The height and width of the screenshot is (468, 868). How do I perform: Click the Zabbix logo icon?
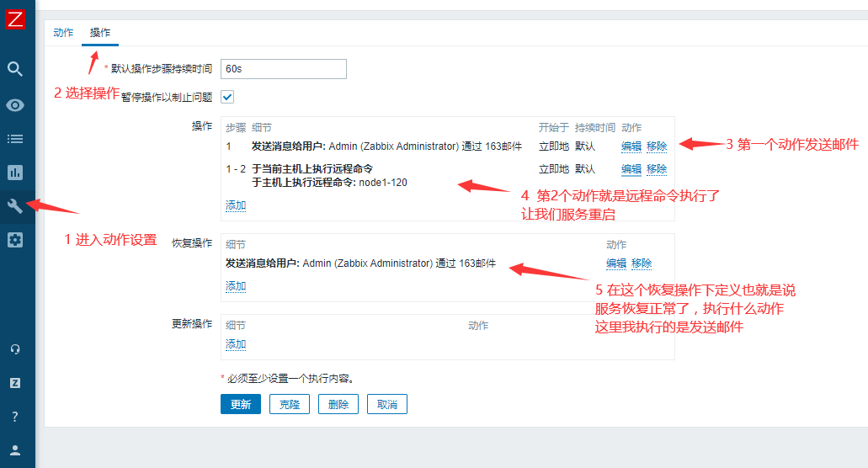(x=15, y=19)
